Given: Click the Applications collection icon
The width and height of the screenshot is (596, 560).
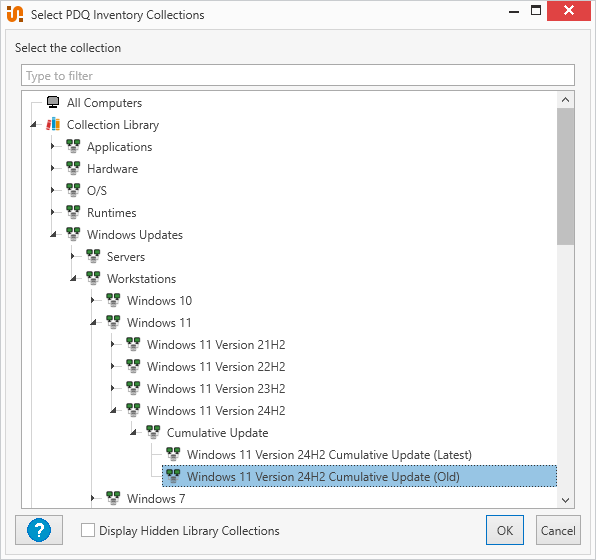Looking at the screenshot, I should click(73, 146).
